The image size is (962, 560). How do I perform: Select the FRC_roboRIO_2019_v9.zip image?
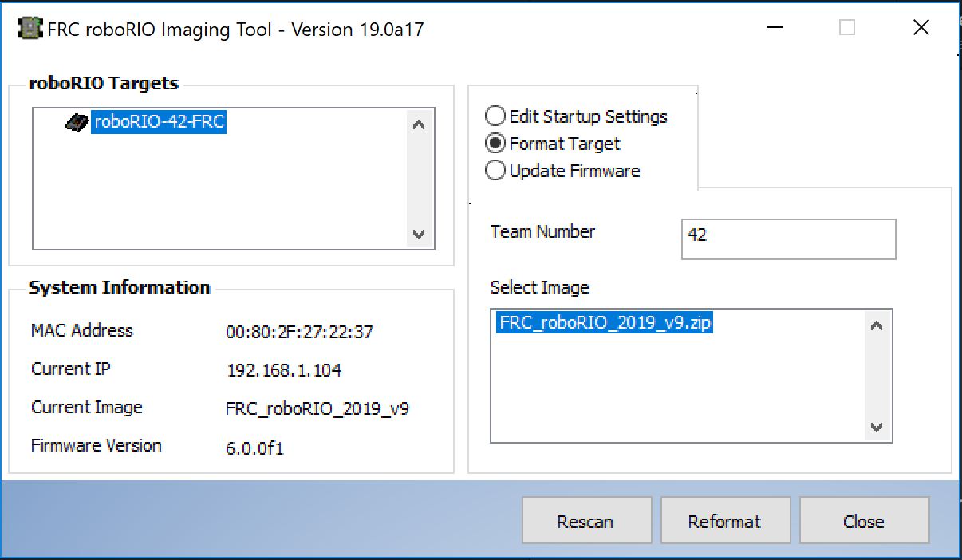pyautogui.click(x=604, y=323)
